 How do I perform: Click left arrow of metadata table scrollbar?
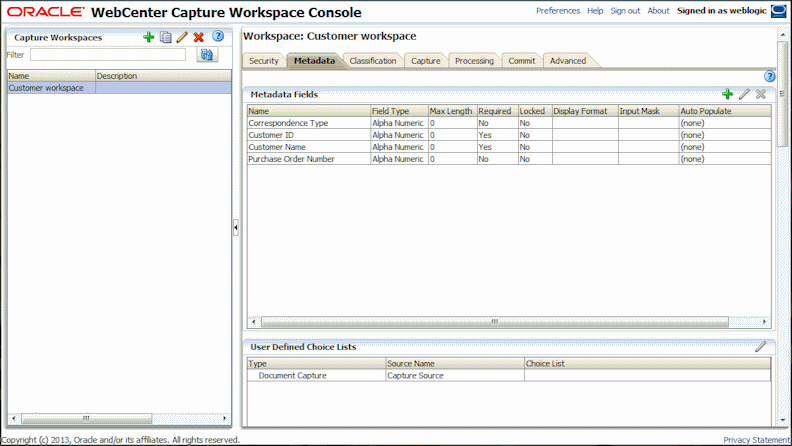253,322
